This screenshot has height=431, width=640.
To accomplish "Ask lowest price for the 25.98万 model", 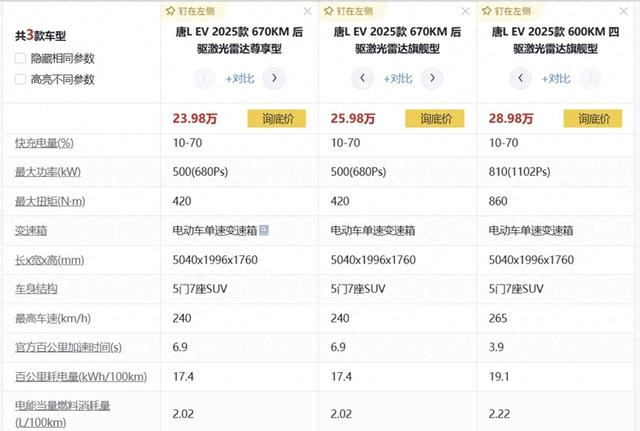I will point(435,118).
